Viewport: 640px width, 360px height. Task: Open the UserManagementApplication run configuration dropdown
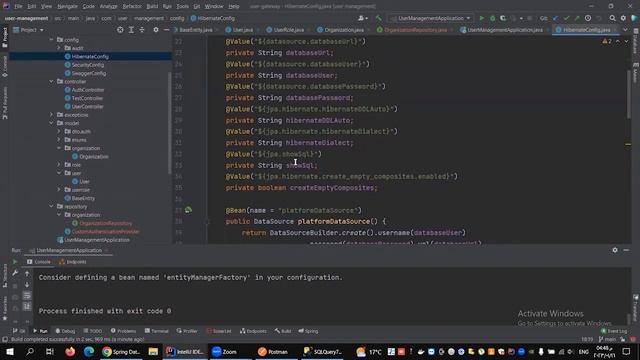click(x=431, y=18)
